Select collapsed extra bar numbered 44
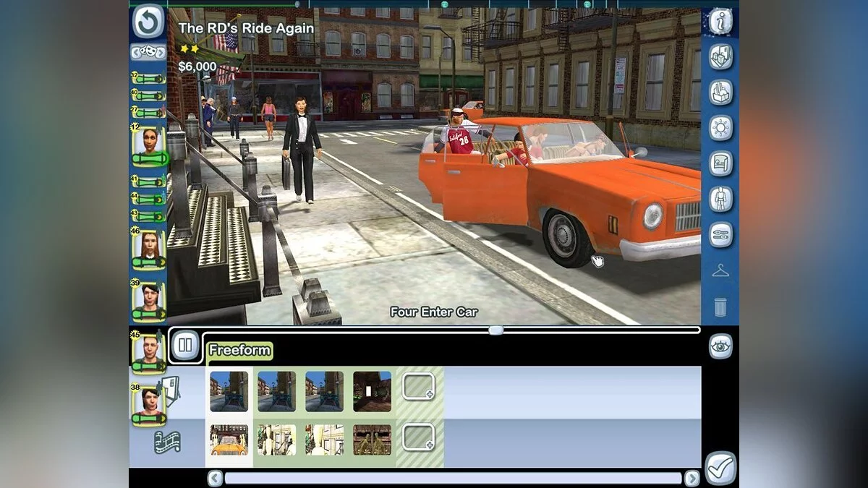Viewport: 868px width, 488px height. 148,199
